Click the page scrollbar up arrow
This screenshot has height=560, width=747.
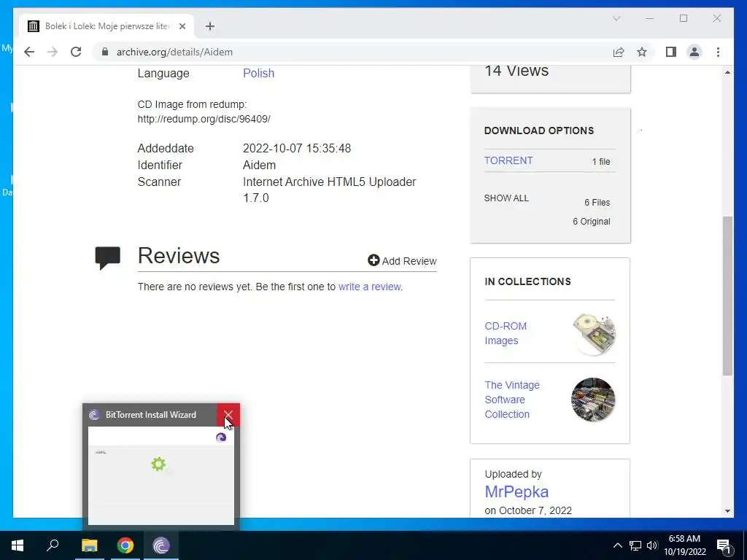point(727,72)
